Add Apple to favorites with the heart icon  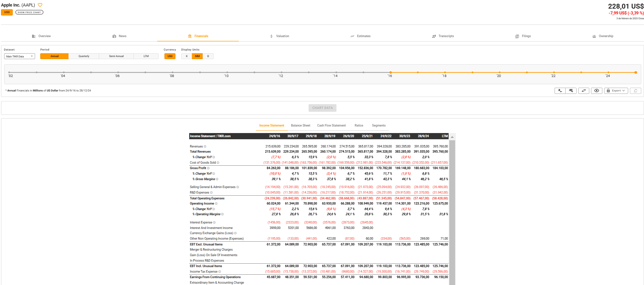point(40,5)
